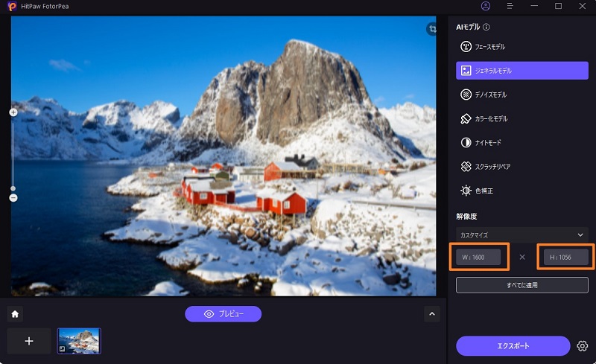596x364 pixels.
Task: Click the zoom slider handle
Action: 13,188
